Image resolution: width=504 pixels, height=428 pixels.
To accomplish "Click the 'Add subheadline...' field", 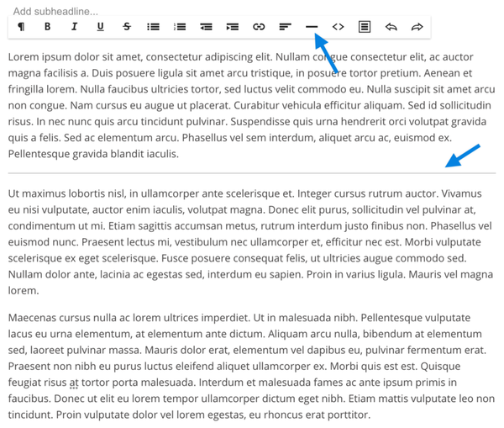I will point(55,12).
